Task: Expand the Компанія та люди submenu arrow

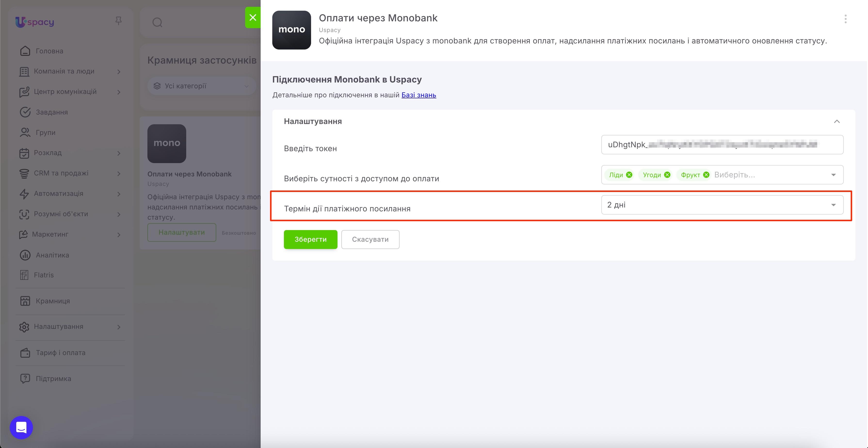Action: pyautogui.click(x=119, y=72)
